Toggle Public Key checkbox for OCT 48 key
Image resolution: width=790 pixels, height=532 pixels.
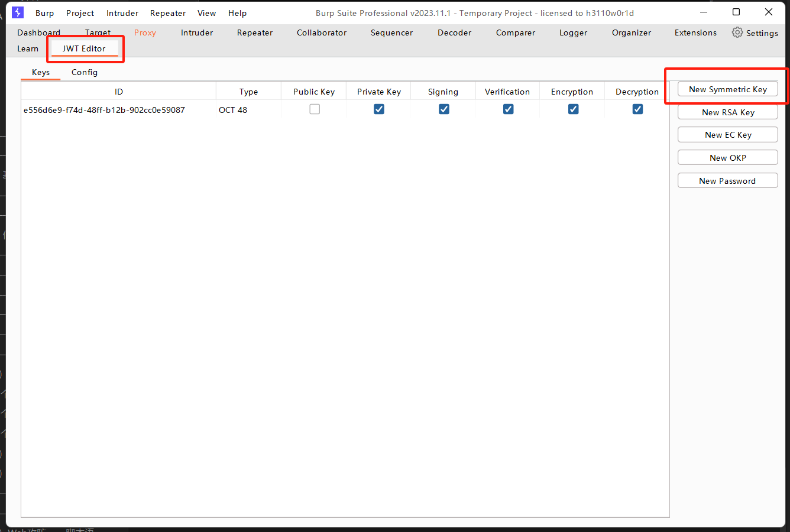coord(315,109)
